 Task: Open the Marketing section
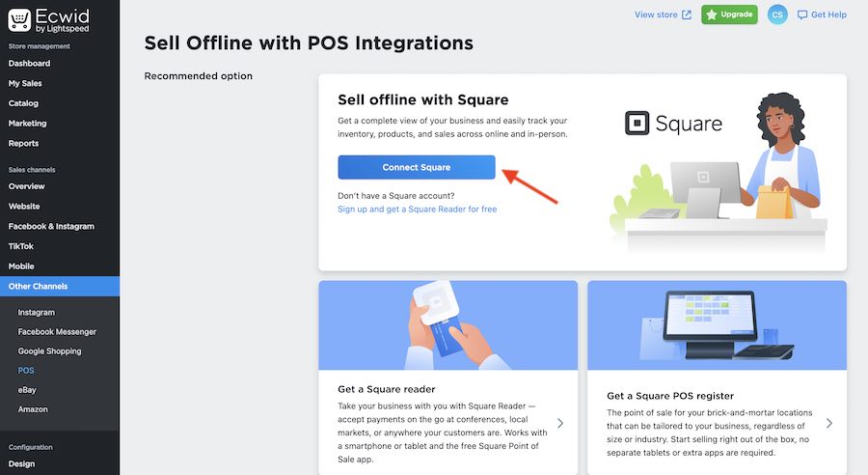click(x=27, y=123)
